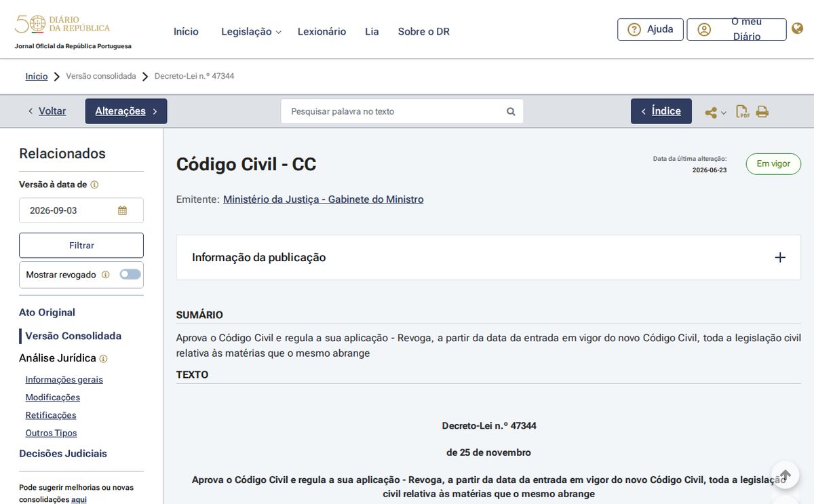The image size is (814, 504).
Task: Click the Ajuda button
Action: click(651, 29)
